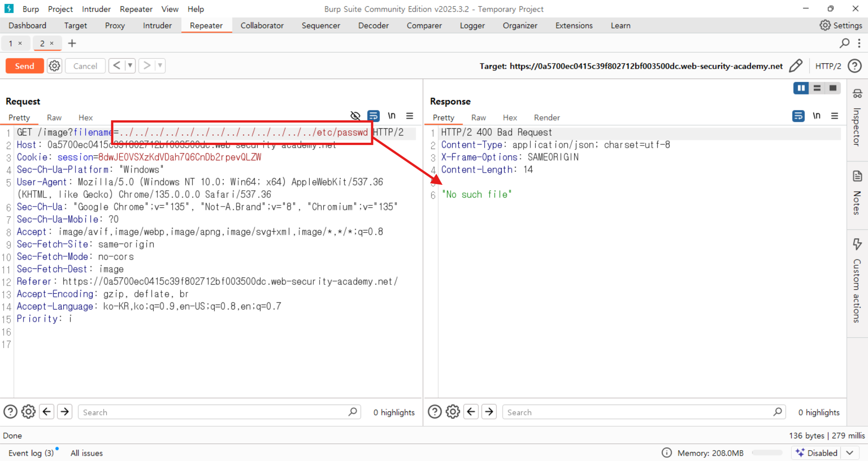The image size is (868, 461).
Task: Click the Response search magnifier icon
Action: click(x=778, y=412)
